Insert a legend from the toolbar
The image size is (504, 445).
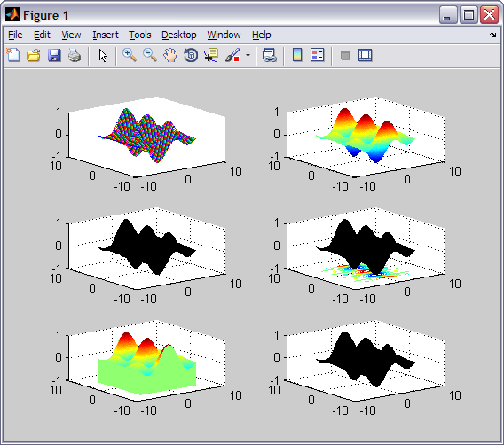(318, 55)
